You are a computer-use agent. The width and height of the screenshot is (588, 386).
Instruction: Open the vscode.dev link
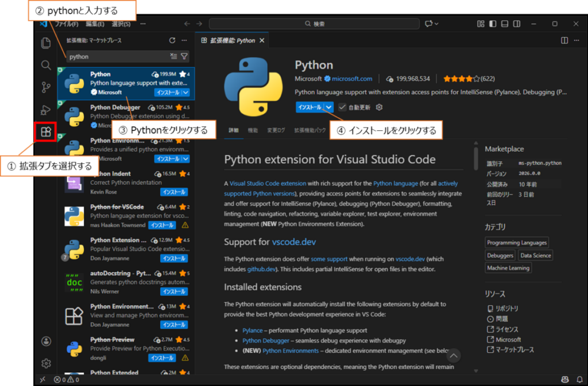[295, 241]
